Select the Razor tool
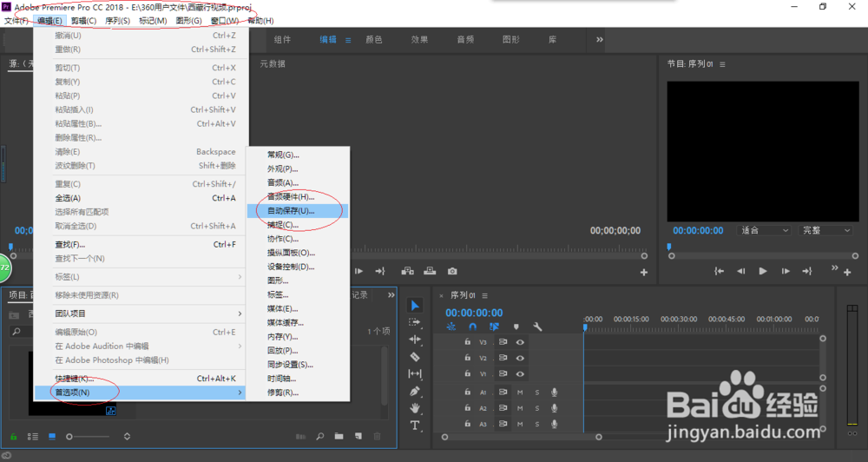868x462 pixels. pos(415,357)
